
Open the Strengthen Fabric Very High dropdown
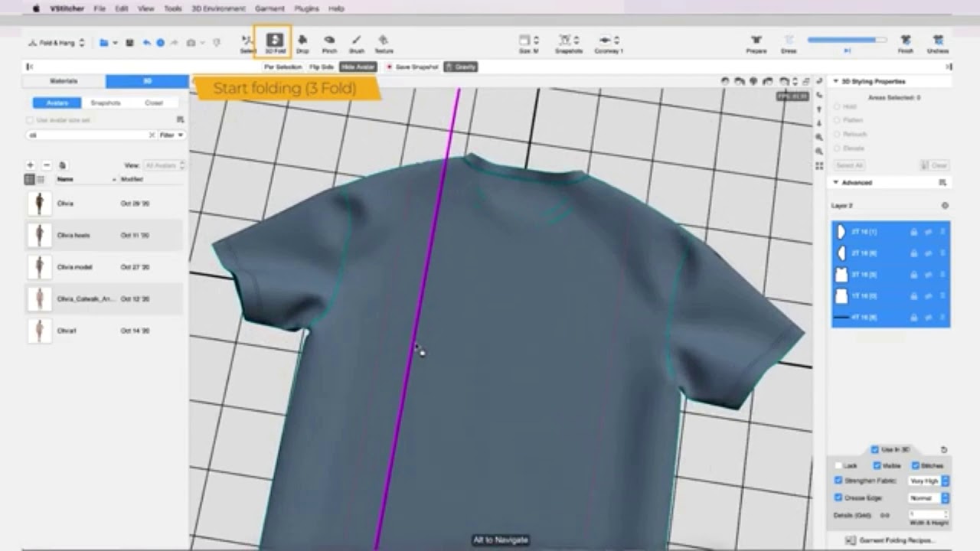929,481
